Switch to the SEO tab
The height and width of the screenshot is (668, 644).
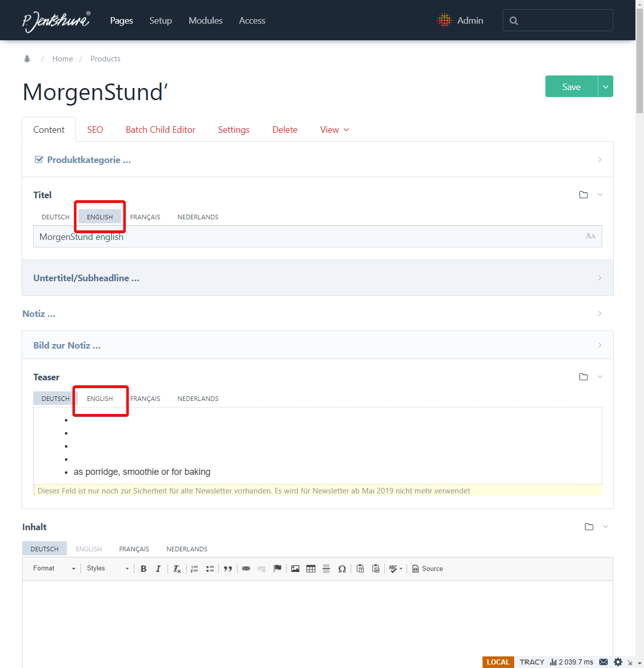click(x=95, y=130)
